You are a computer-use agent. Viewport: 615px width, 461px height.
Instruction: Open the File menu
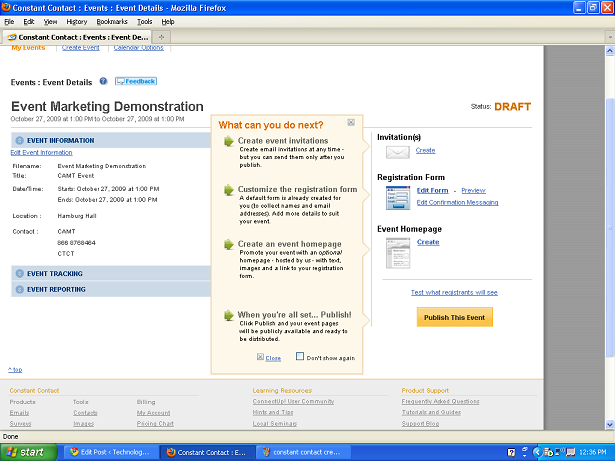[x=9, y=22]
